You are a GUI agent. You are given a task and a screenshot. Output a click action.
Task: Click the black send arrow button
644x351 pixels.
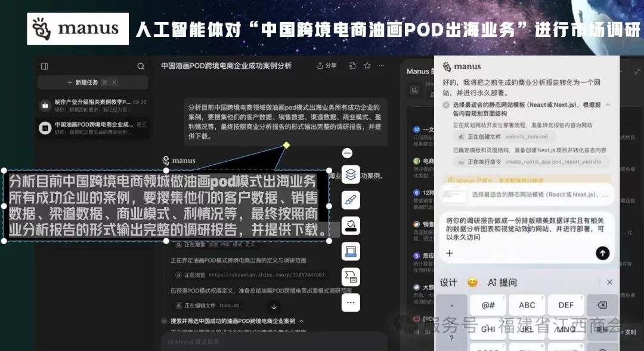pos(602,253)
